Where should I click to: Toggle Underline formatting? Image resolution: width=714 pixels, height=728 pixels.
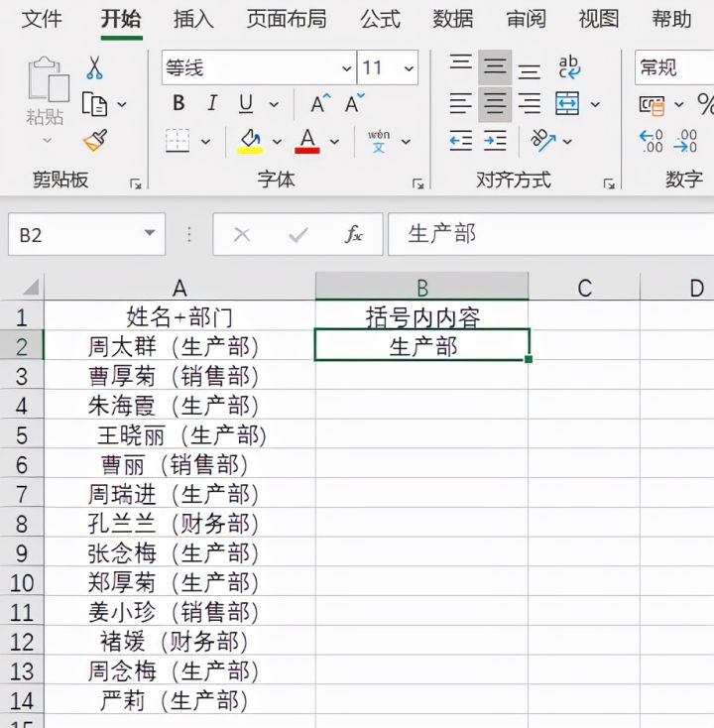[246, 104]
